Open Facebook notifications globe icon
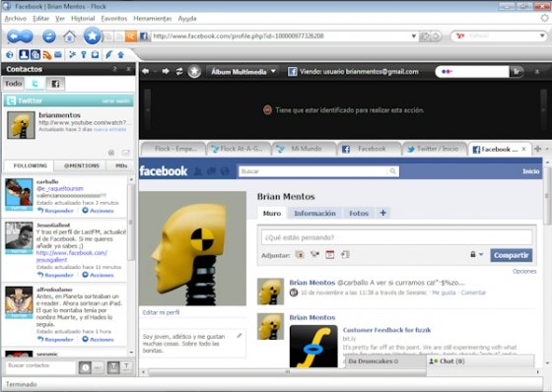Viewport: 552px width, 392px height. 225,171
